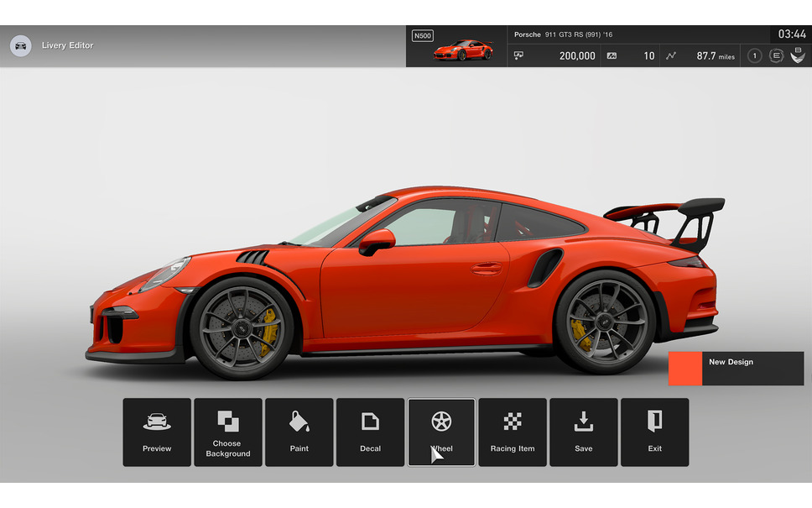Open the Decal editor button
The width and height of the screenshot is (812, 508).
tap(370, 432)
